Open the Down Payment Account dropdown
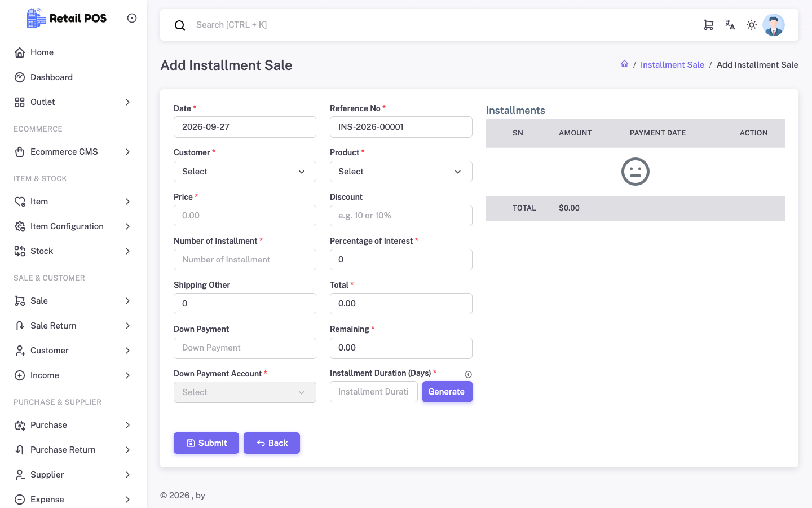This screenshot has height=508, width=812. click(x=245, y=392)
